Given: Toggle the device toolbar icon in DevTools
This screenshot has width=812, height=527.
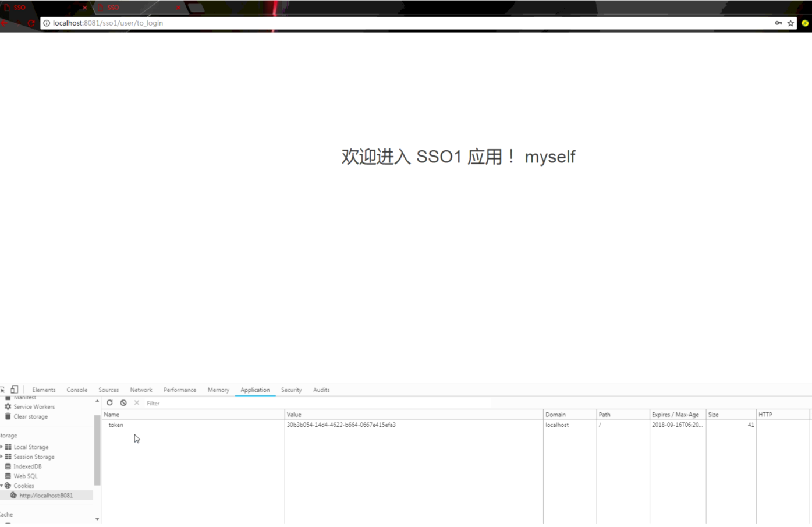Looking at the screenshot, I should (14, 390).
